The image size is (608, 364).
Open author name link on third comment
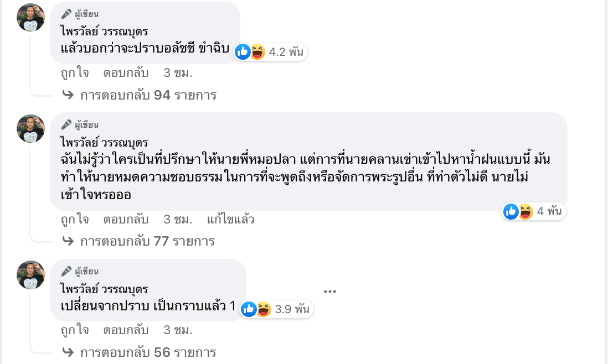pyautogui.click(x=105, y=288)
